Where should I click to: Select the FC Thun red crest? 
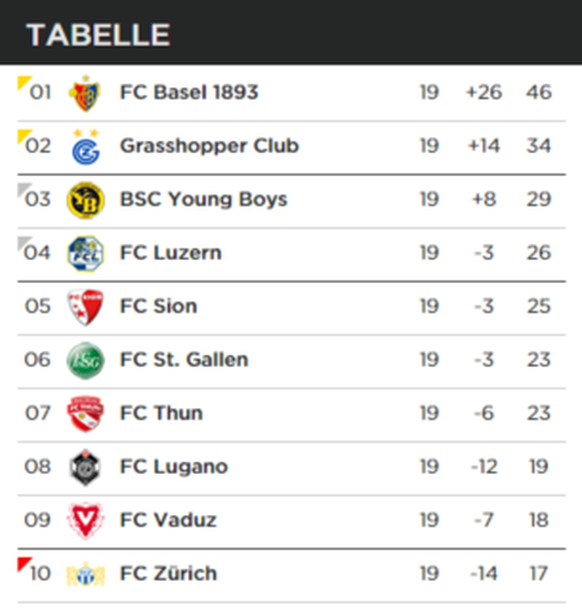(x=85, y=414)
